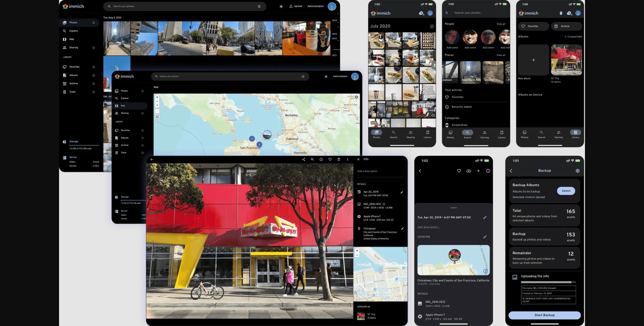Click the map zoom in plus button
Screen dimensions: 644x326
(157, 97)
